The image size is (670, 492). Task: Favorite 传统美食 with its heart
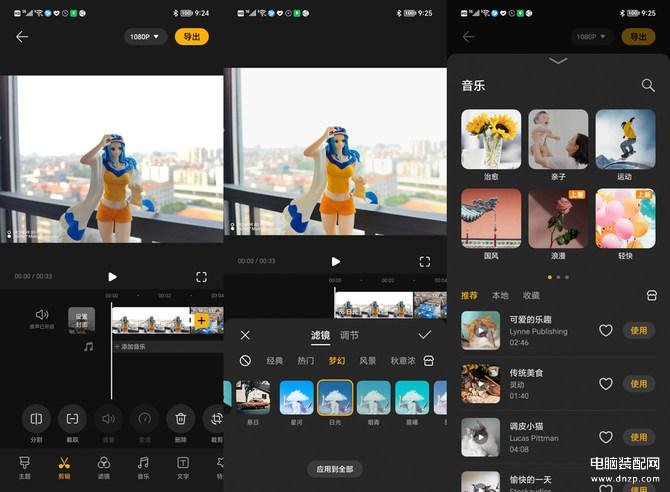pyautogui.click(x=605, y=384)
